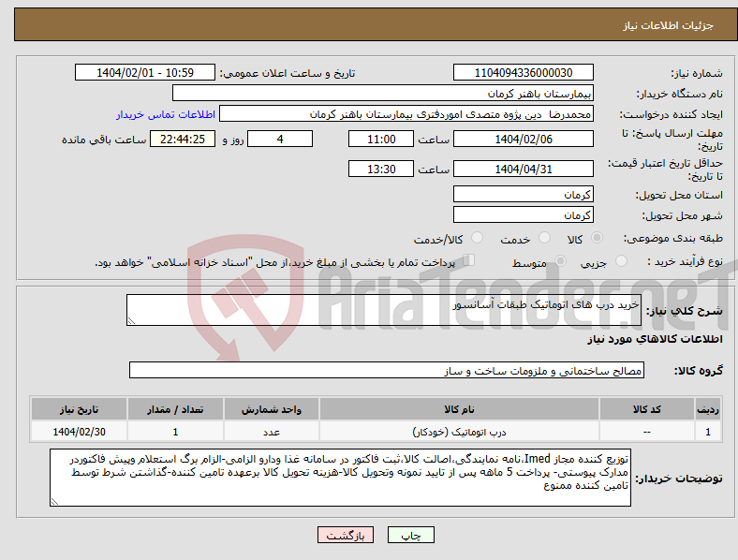
Task: Click the resize handle of description box
Action: click(131, 321)
